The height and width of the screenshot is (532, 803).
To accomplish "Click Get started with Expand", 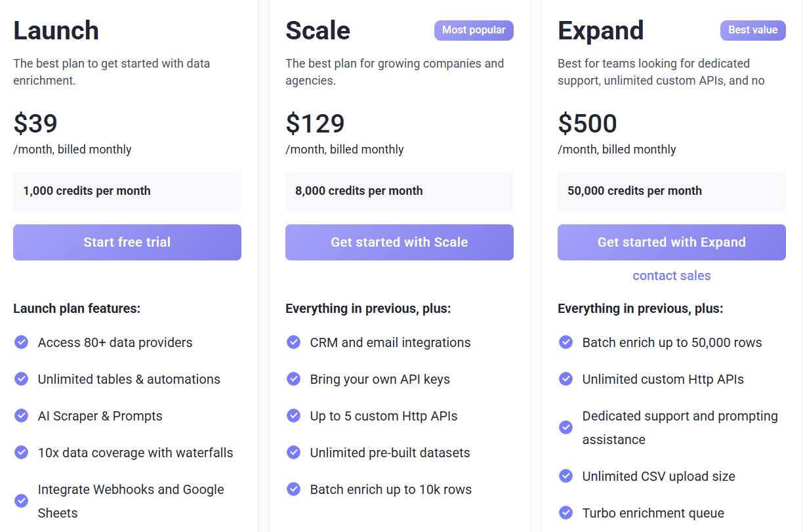I will pos(671,242).
